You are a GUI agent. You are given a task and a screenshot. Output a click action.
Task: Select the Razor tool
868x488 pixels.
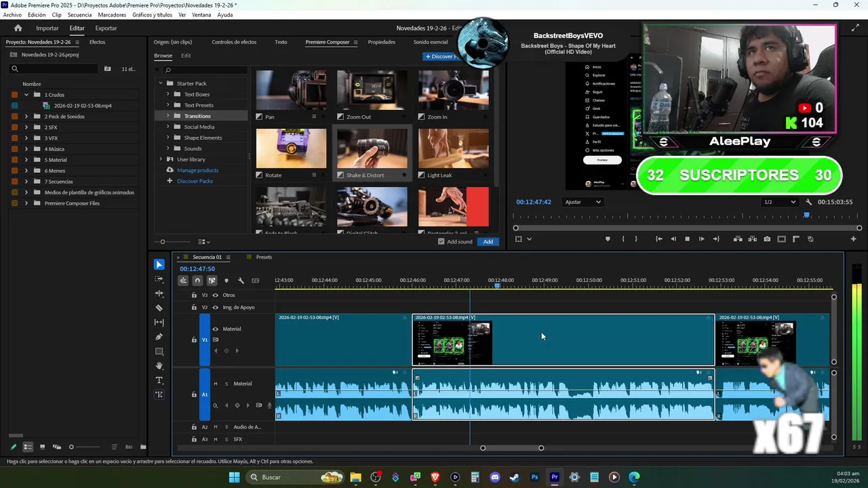click(159, 308)
